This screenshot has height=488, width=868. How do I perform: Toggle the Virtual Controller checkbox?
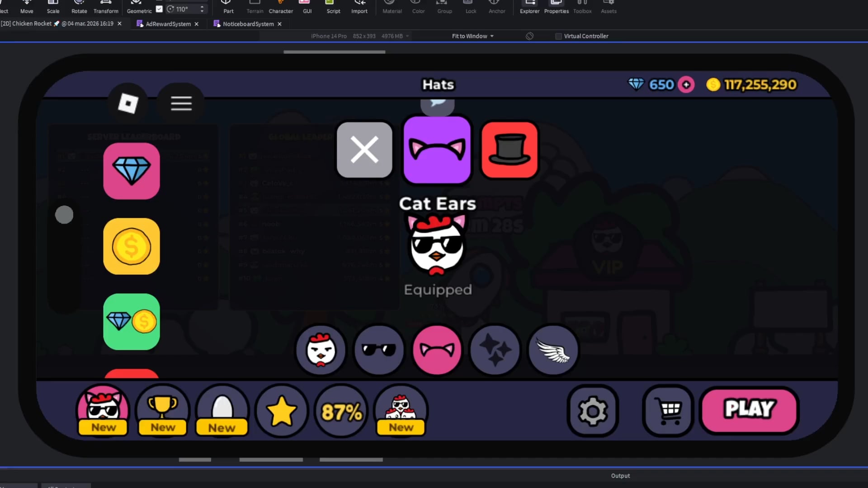558,36
